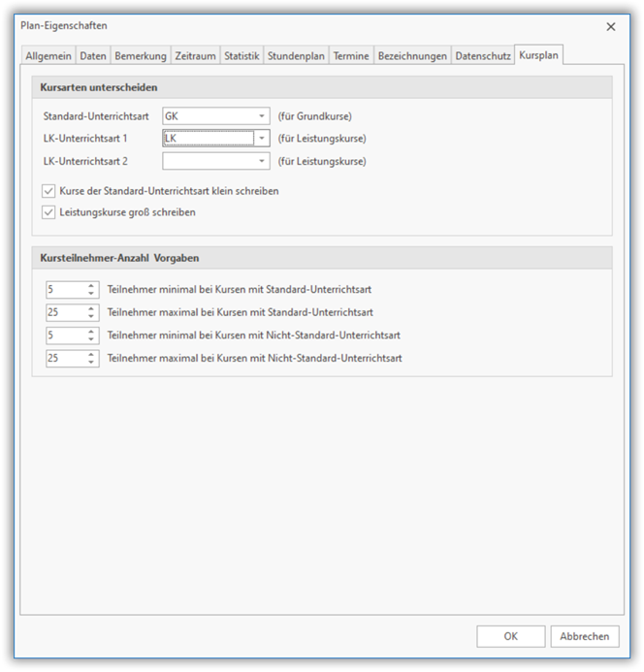Decrease maximal Teilnehmer for Standard-Unterrichtsart
This screenshot has width=644, height=672.
(x=91, y=316)
